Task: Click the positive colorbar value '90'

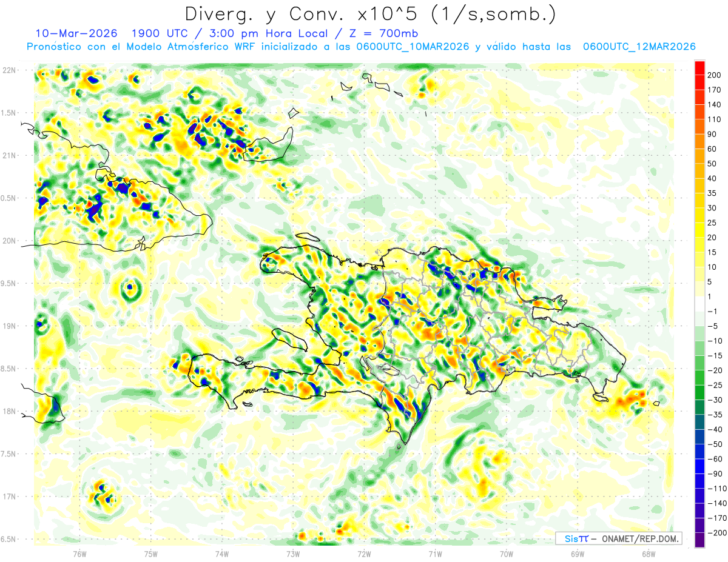Action: coord(713,134)
